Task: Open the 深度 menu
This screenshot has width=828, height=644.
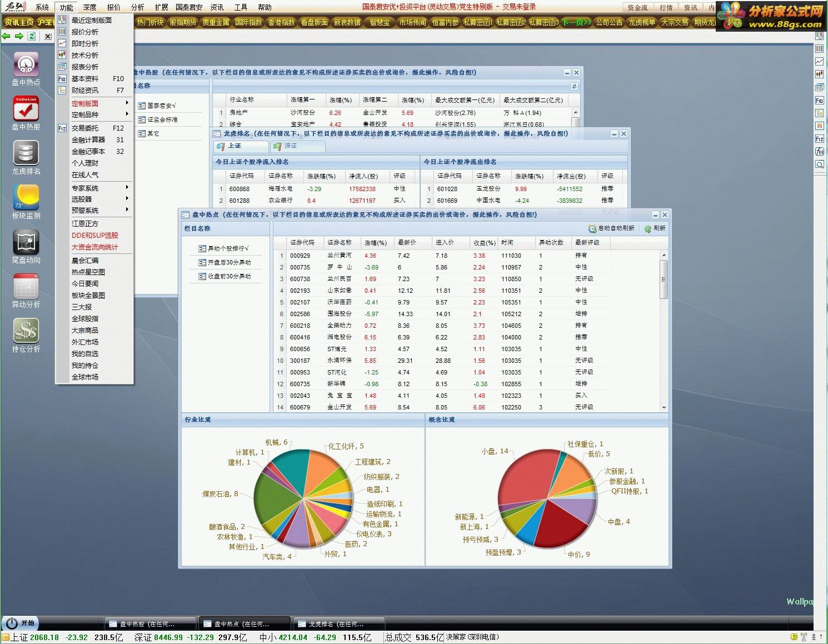Action: 90,7
